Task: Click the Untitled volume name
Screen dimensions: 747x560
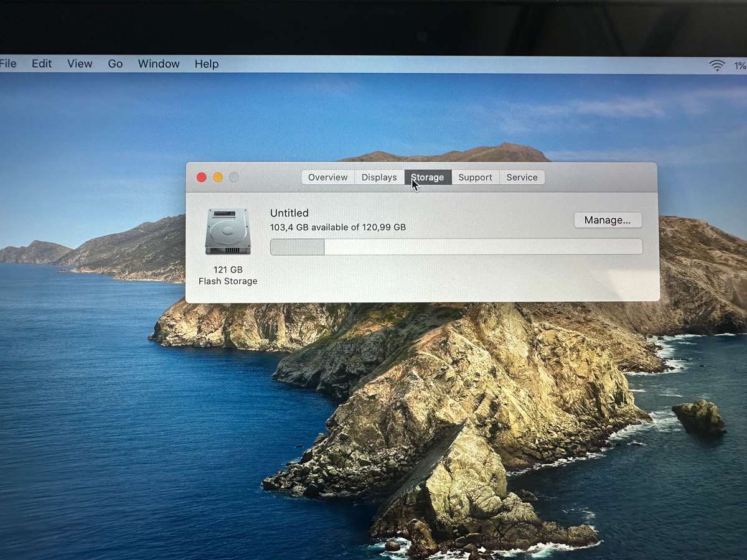Action: pyautogui.click(x=289, y=213)
